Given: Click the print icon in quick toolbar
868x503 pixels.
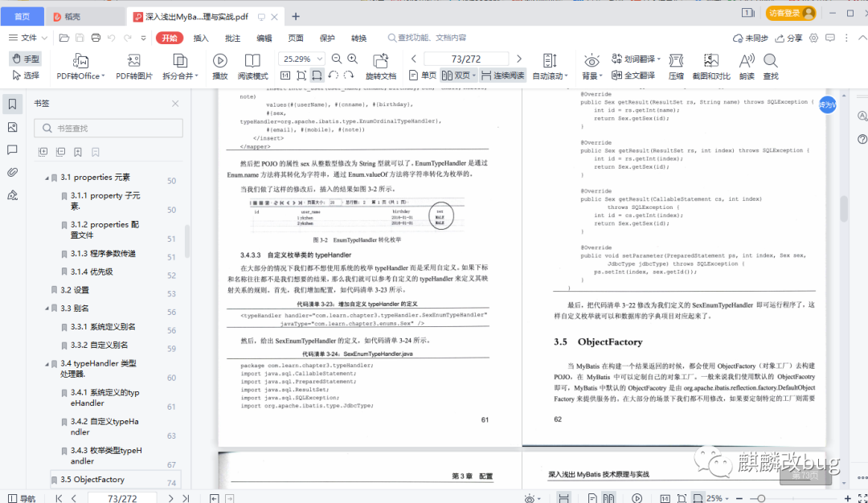Looking at the screenshot, I should click(x=96, y=38).
